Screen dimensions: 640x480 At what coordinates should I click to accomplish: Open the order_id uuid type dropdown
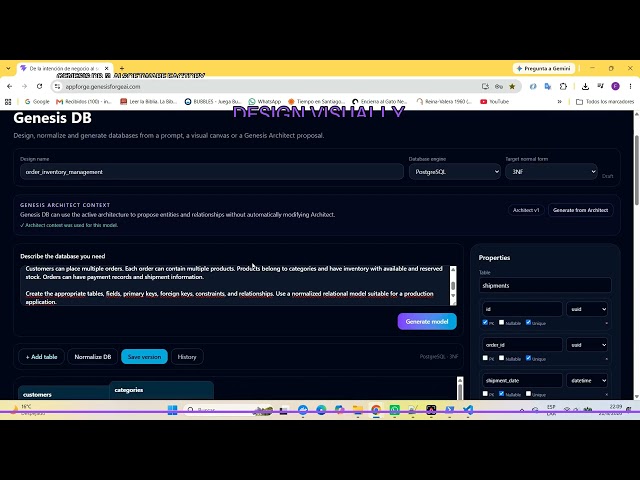pyautogui.click(x=587, y=345)
